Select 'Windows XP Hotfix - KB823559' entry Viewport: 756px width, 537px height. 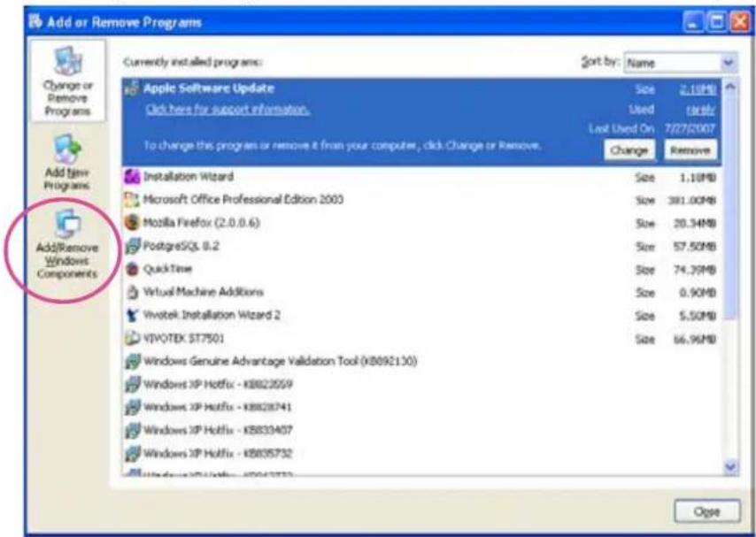pos(422,385)
